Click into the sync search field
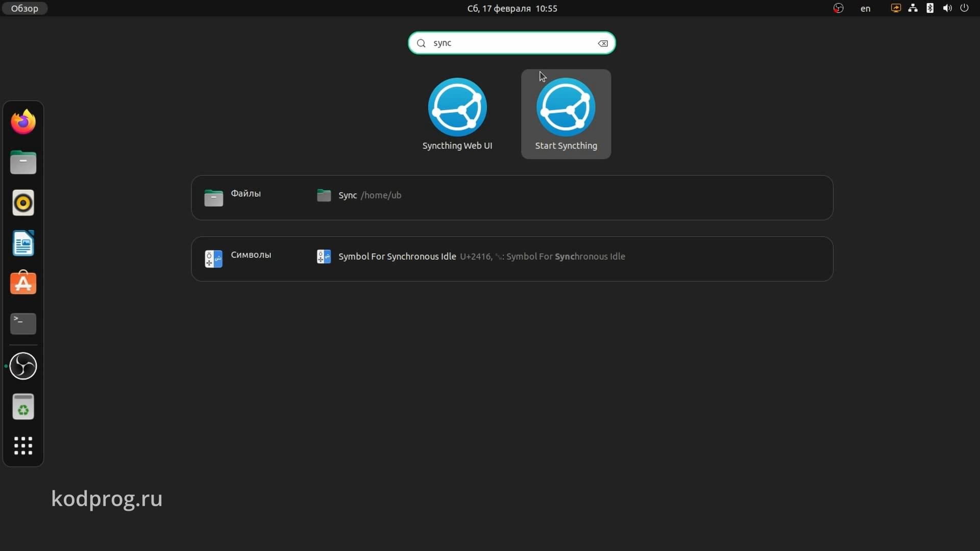 (x=511, y=43)
